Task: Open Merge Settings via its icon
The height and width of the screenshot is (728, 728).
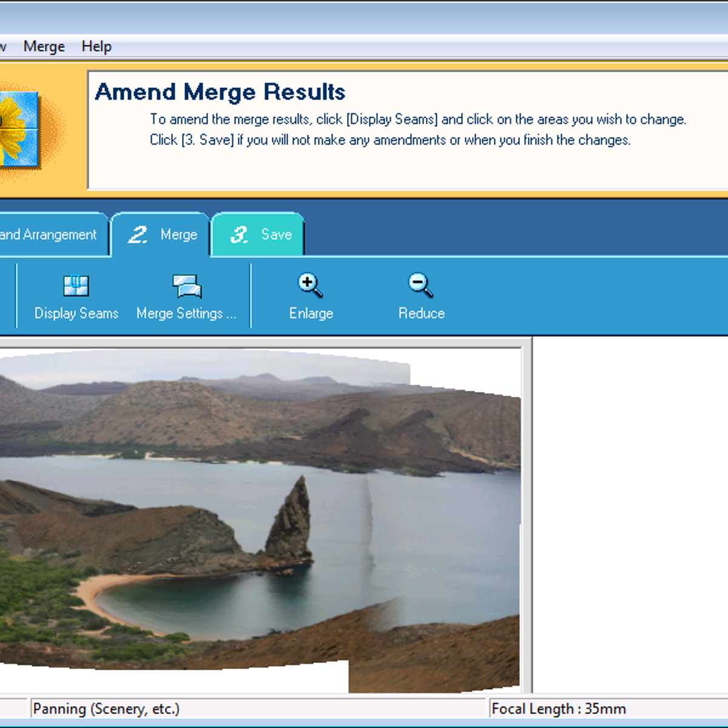Action: (x=187, y=286)
